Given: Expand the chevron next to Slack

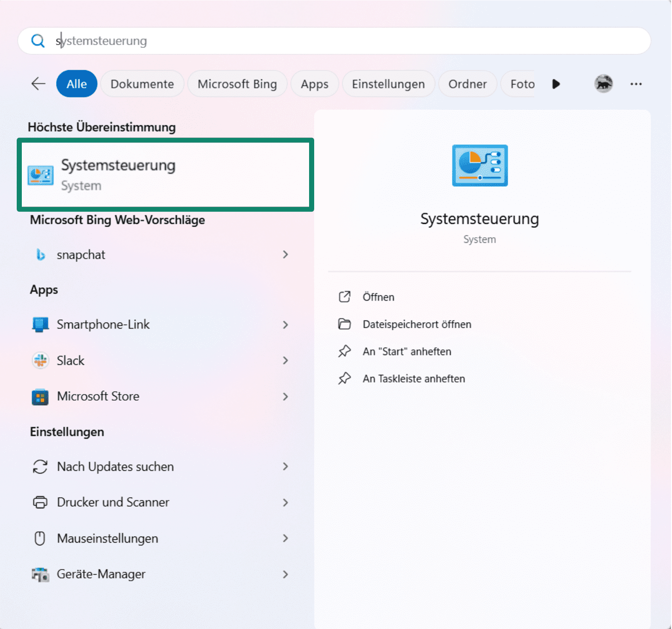Looking at the screenshot, I should click(x=285, y=360).
